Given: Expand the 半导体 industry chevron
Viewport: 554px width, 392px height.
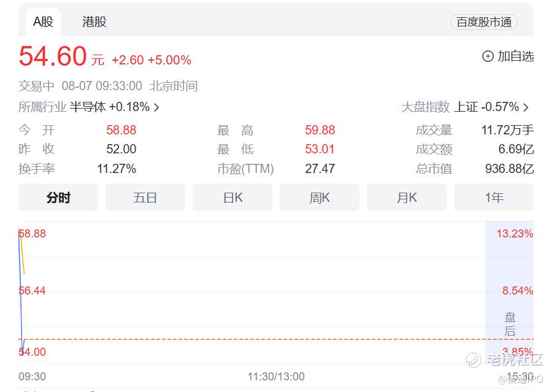Looking at the screenshot, I should (x=156, y=107).
